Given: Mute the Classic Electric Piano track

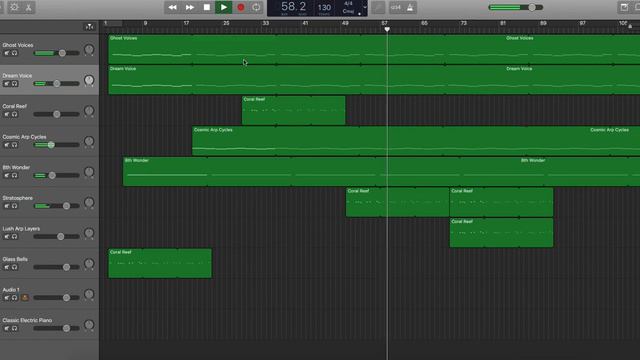Looking at the screenshot, I should [7, 329].
